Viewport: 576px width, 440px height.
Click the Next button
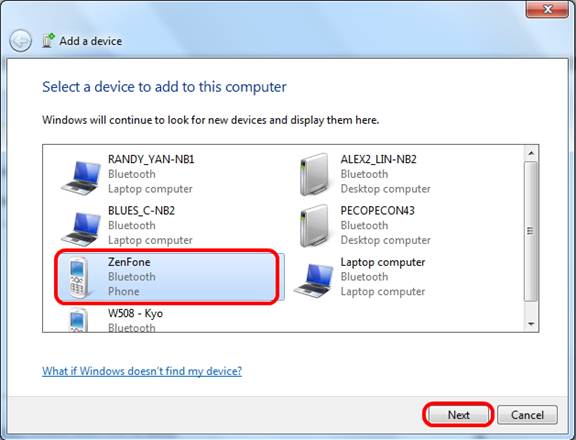458,415
